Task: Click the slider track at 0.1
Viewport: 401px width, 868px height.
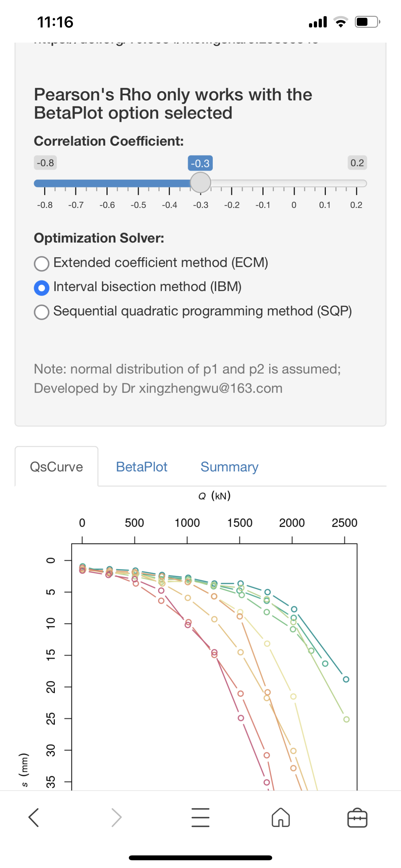Action: 325,183
